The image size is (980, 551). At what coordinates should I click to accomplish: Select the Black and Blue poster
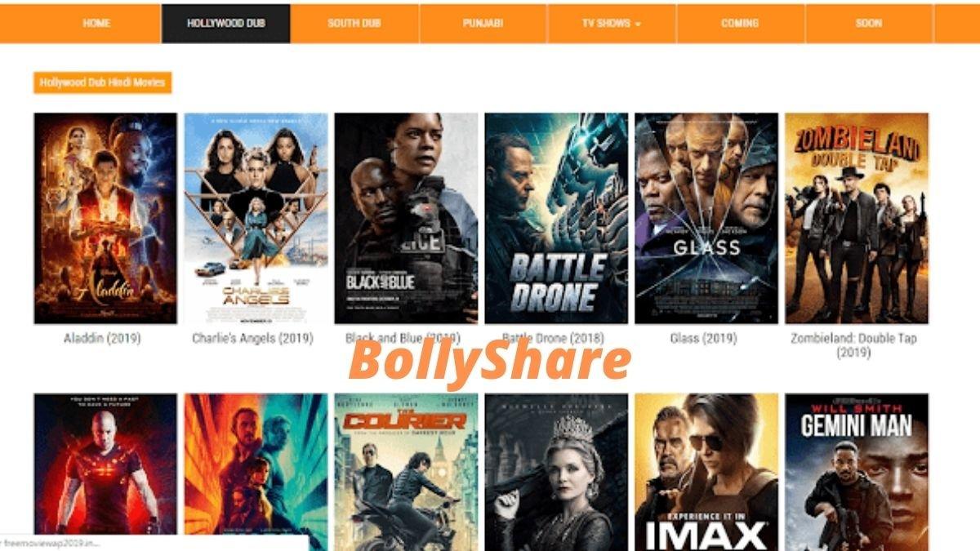coord(406,218)
